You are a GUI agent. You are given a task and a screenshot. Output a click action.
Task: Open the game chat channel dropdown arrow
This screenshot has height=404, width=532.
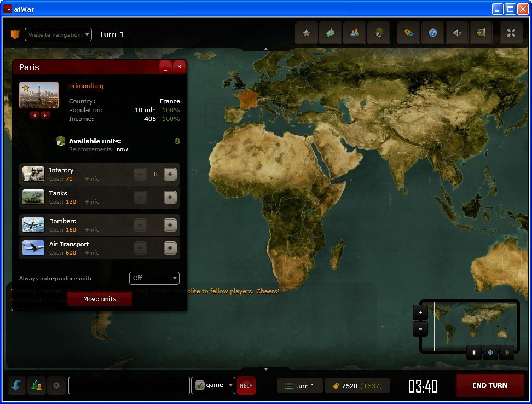230,385
